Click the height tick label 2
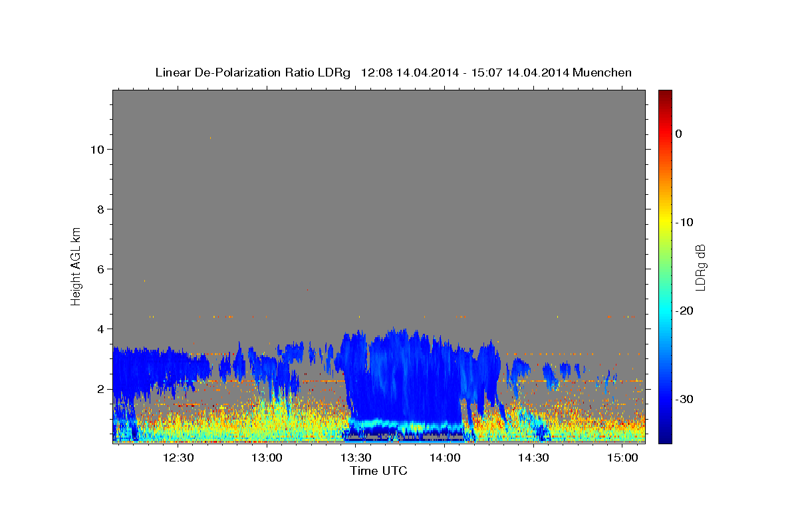The height and width of the screenshot is (532, 798). click(x=99, y=389)
